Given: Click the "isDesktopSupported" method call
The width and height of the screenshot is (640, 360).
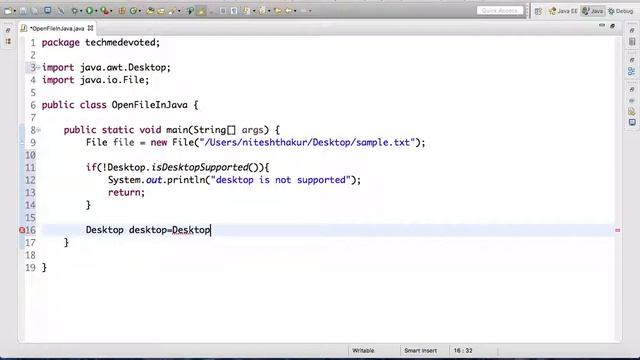Looking at the screenshot, I should pos(200,167).
